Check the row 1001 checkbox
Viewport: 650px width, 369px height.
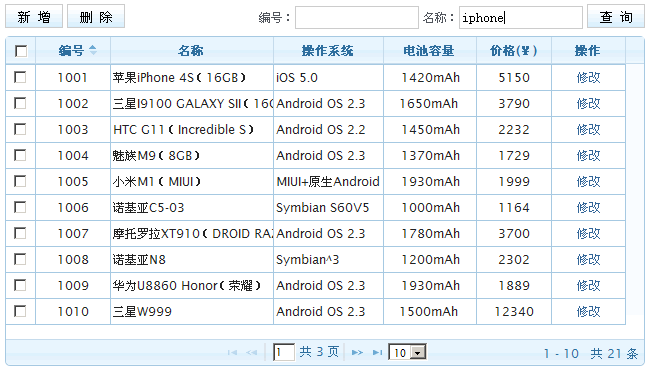tap(20, 77)
